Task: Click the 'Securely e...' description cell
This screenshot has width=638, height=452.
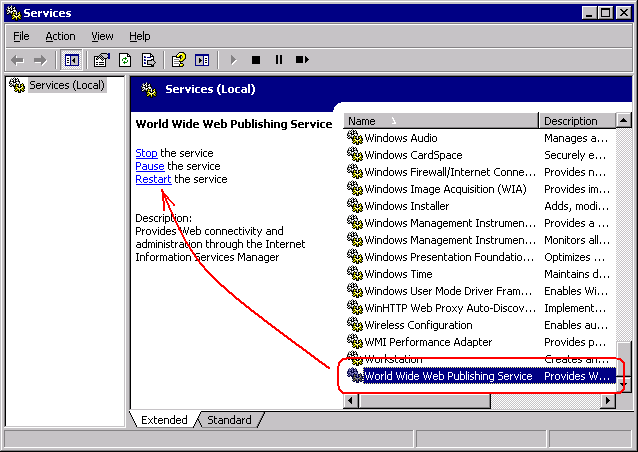Action: pyautogui.click(x=575, y=155)
